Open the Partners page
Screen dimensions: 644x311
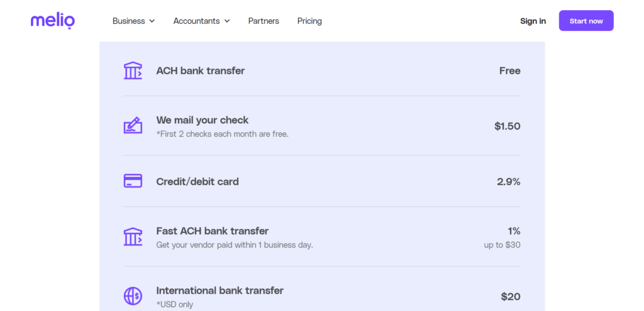click(264, 21)
